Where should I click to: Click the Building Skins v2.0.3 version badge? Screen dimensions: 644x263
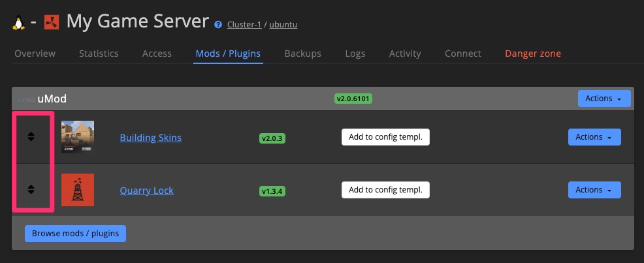[x=272, y=138]
